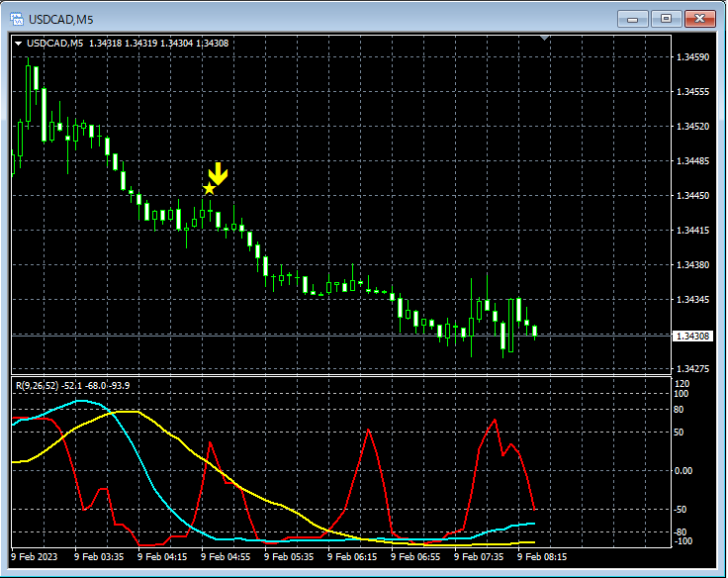Viewport: 728px width, 578px height.
Task: Select the yellow star marker on chart
Action: (209, 188)
